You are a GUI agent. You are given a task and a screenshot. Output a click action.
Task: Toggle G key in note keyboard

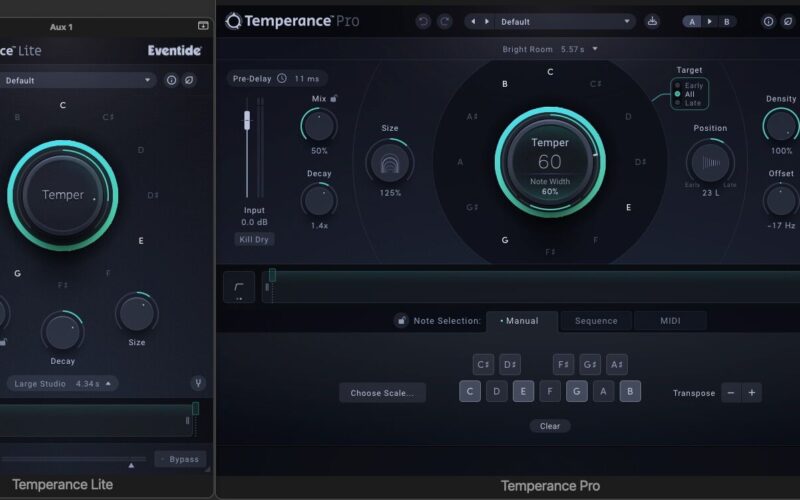click(x=577, y=391)
